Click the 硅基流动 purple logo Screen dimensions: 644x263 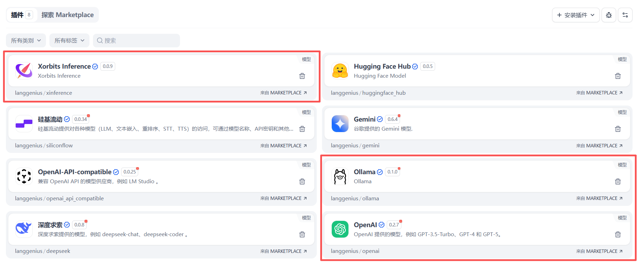(24, 124)
